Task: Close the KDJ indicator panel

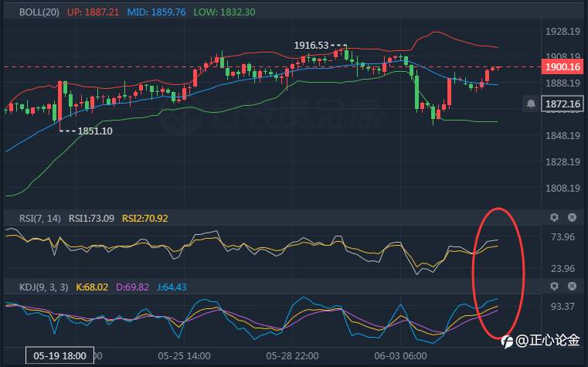Action: point(572,287)
